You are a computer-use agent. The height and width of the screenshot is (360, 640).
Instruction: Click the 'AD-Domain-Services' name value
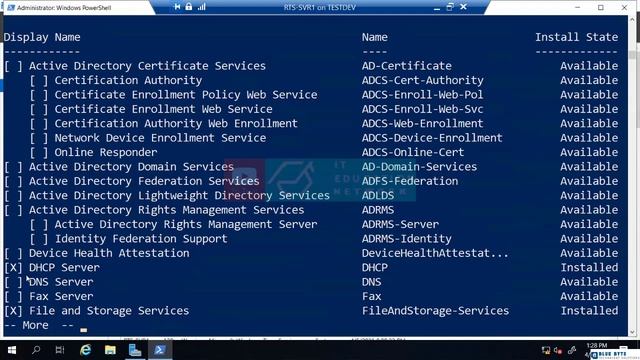419,167
